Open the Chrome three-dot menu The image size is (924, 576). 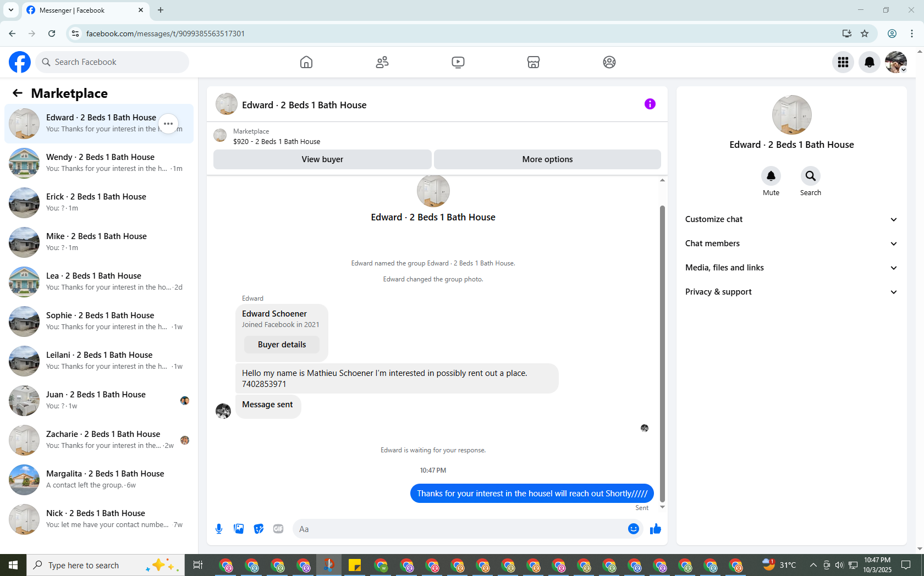click(x=912, y=34)
